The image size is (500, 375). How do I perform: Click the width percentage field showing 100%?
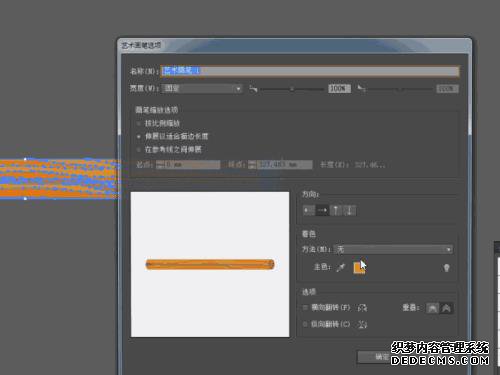[339, 89]
